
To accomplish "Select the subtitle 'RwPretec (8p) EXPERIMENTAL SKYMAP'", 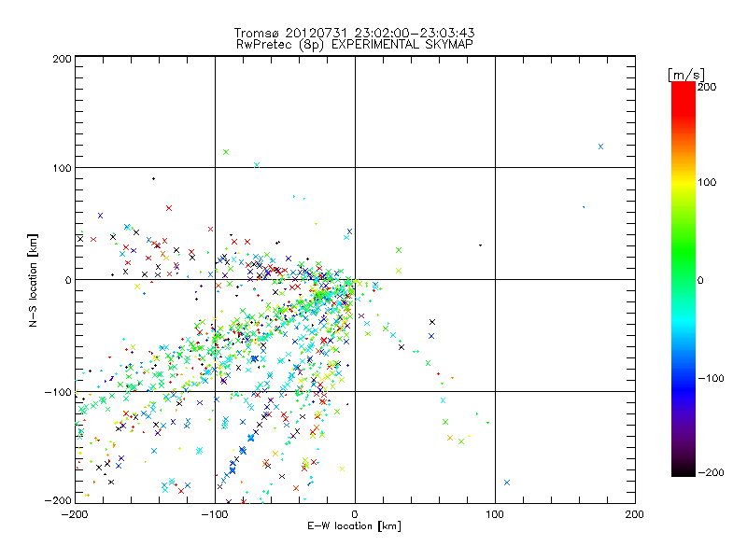I will pos(355,45).
